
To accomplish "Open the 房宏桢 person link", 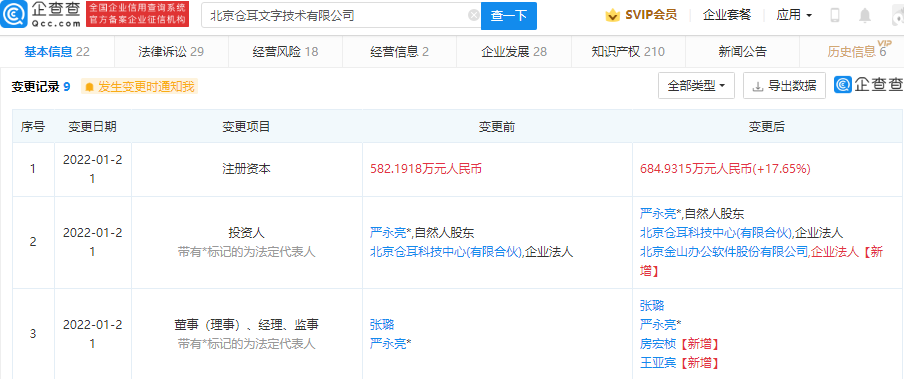I will pyautogui.click(x=659, y=344).
